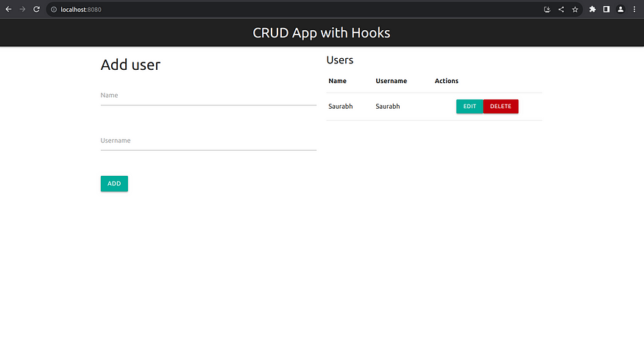
Task: Bookmark this page with the star icon
Action: click(575, 10)
